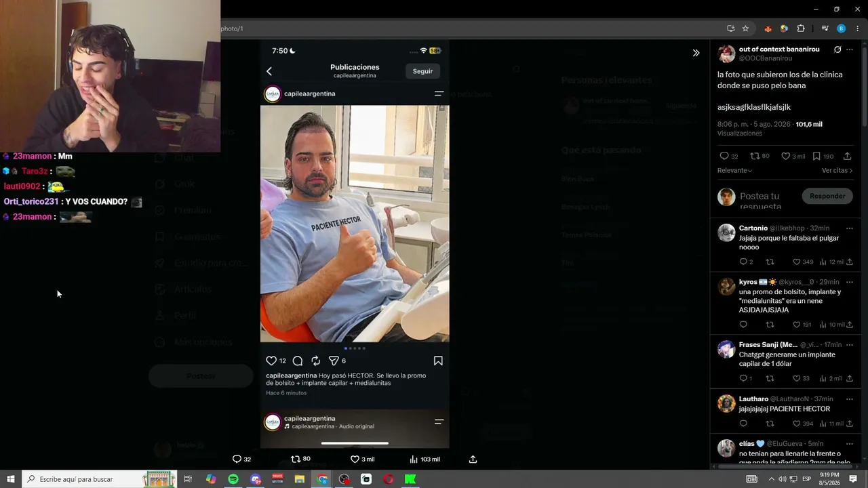This screenshot has height=488, width=868.
Task: Like the Frases Sanji reply
Action: [797, 378]
